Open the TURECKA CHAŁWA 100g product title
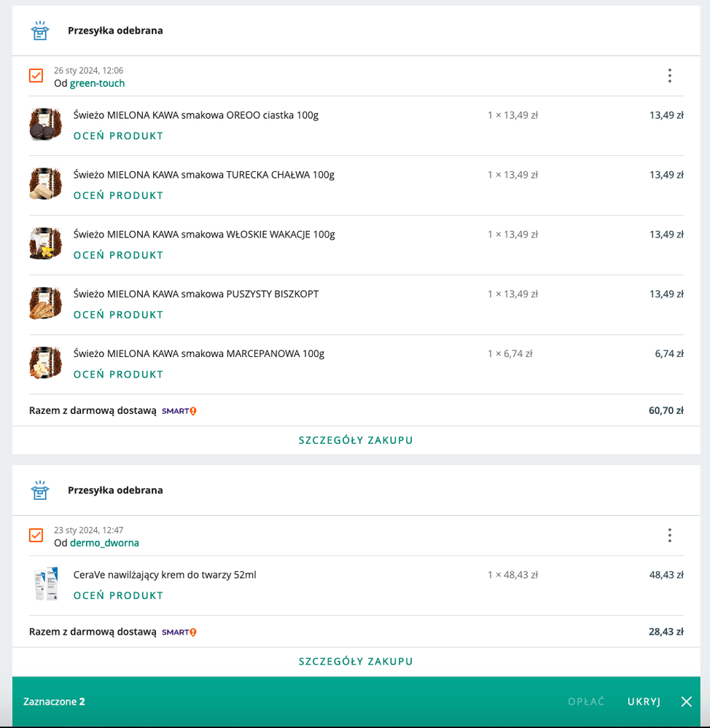 (204, 175)
